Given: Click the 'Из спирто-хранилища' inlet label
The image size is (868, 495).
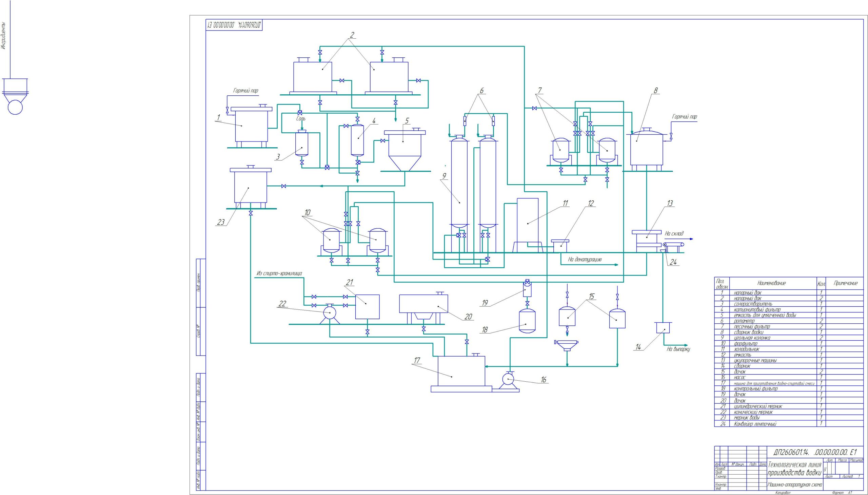Looking at the screenshot, I should [279, 273].
